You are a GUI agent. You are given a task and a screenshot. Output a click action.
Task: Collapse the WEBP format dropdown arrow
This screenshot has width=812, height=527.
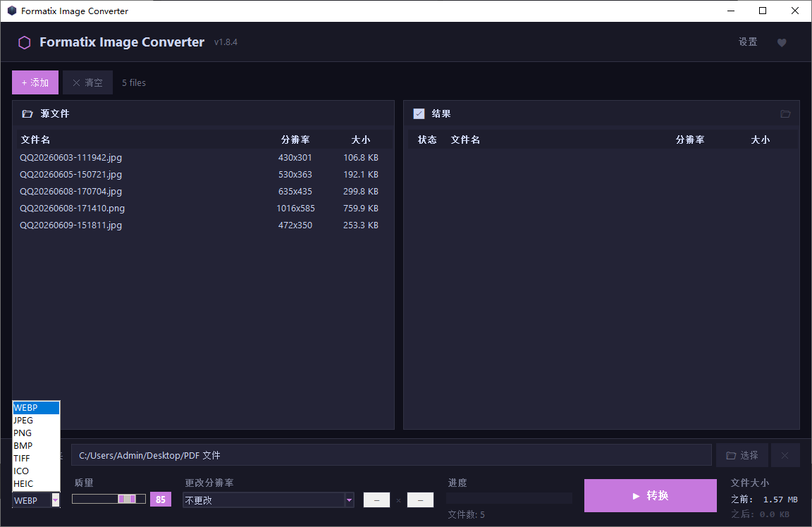[x=56, y=500]
